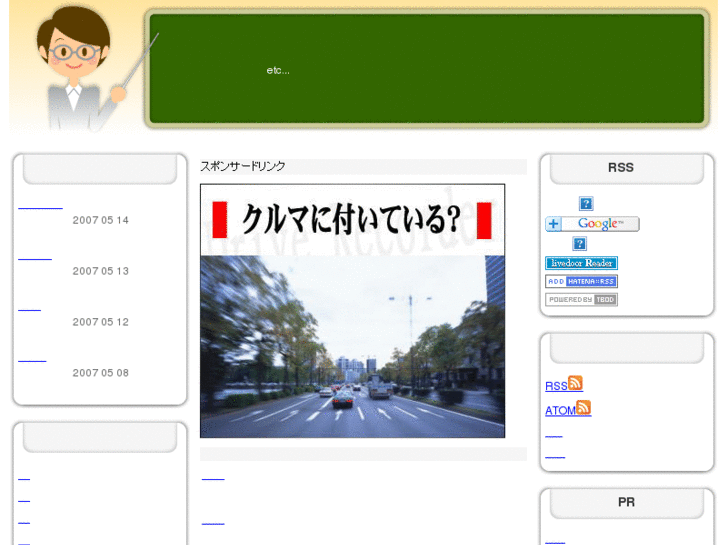Click the plus icon on the Google badge
Image resolution: width=727 pixels, height=545 pixels.
click(553, 224)
